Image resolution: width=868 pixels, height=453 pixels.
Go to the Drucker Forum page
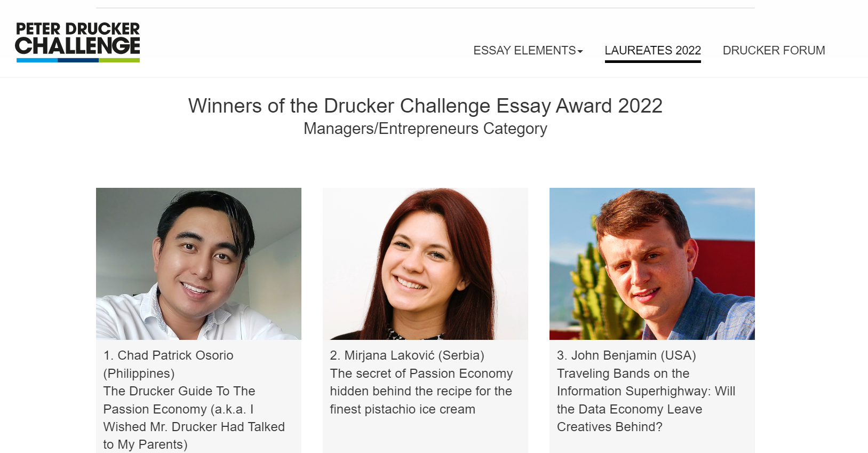774,51
